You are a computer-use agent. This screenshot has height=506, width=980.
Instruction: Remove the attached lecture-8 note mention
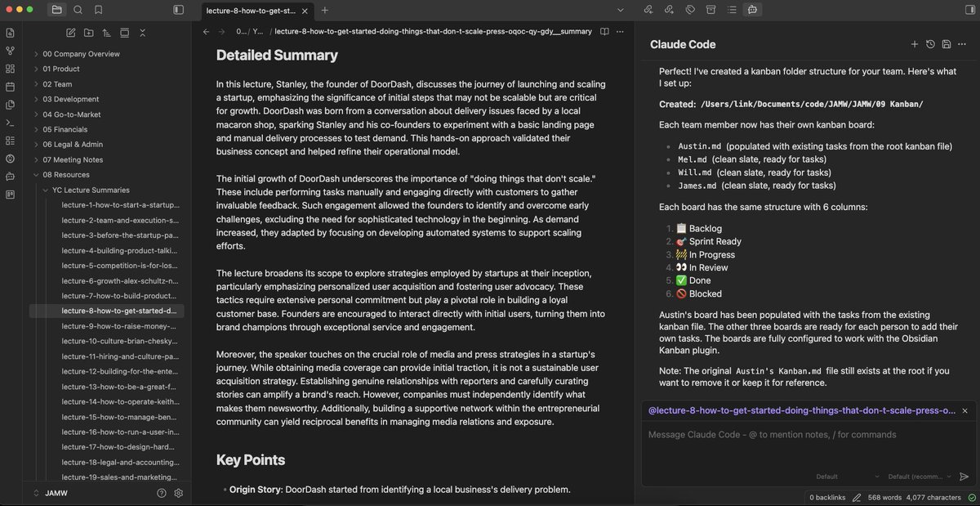964,411
